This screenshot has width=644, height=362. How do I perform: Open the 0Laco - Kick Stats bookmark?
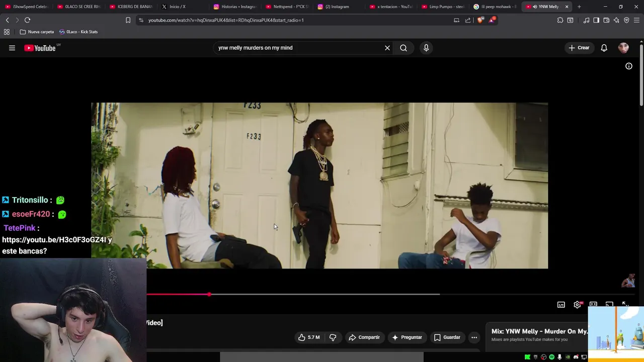pyautogui.click(x=78, y=32)
